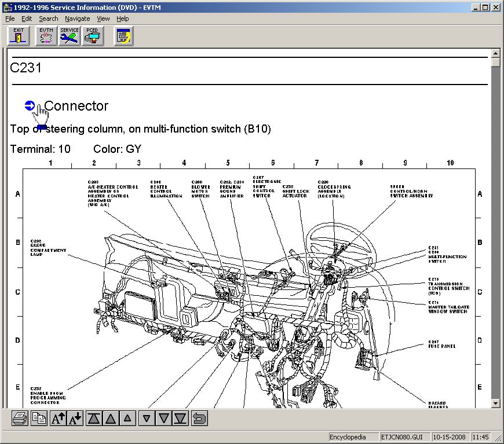Click 'Color: GY' text
The image size is (504, 444).
pyautogui.click(x=118, y=149)
